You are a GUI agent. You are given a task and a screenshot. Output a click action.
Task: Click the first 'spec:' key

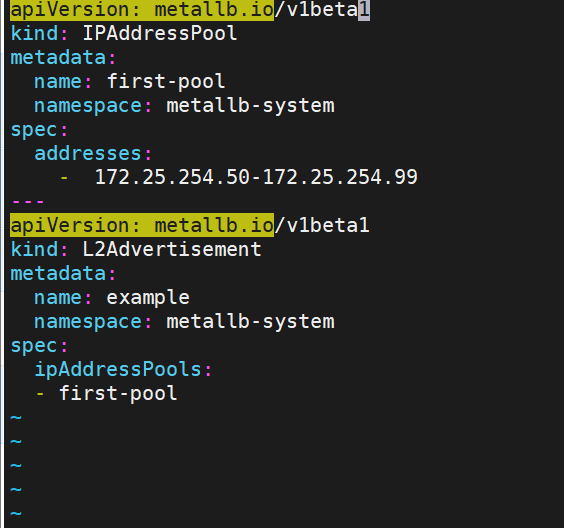39,130
